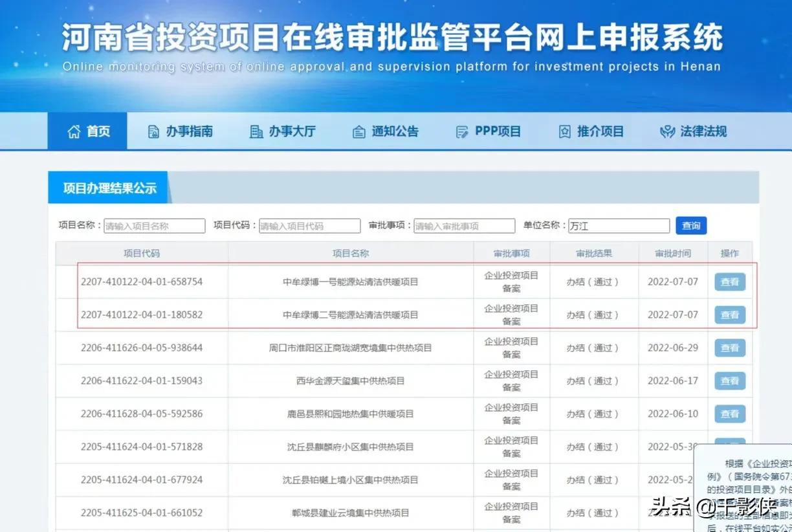Open the 办事大厅 navigation menu
Viewport: 792px width, 532px height.
click(283, 131)
